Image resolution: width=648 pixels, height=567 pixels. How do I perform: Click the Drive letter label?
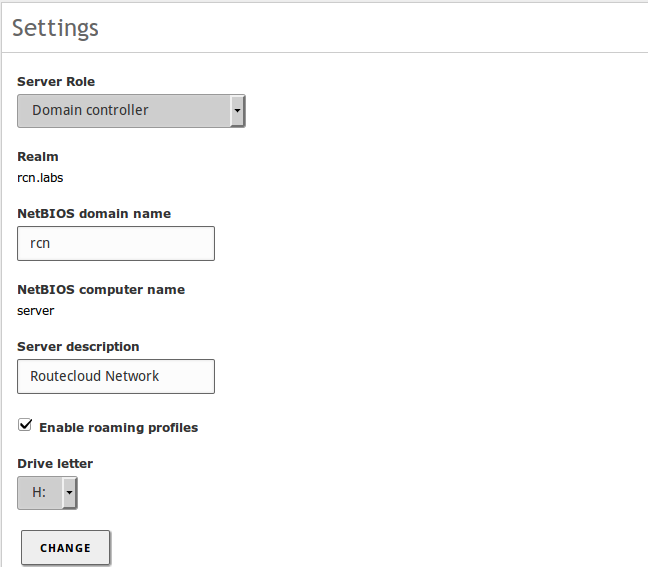pyautogui.click(x=55, y=464)
